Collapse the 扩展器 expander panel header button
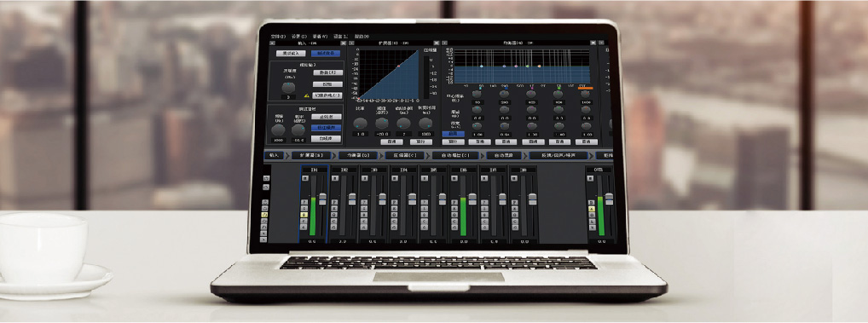 click(x=352, y=43)
